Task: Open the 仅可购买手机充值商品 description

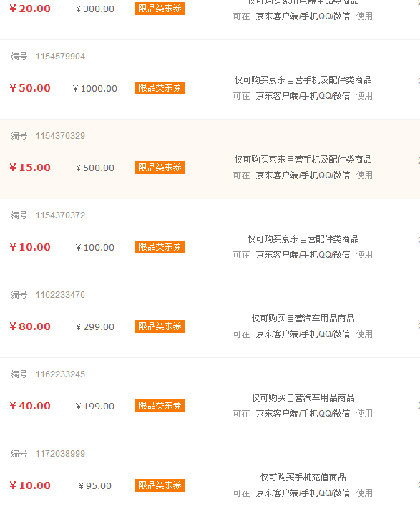Action: pos(303,477)
